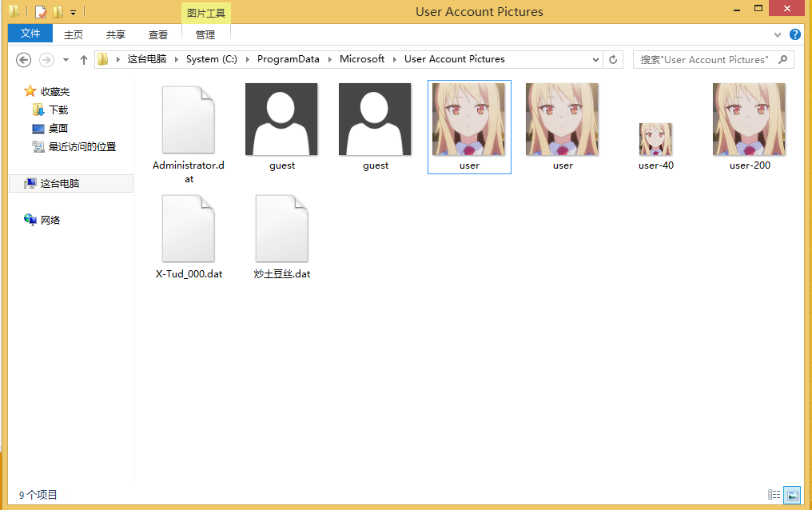The width and height of the screenshot is (812, 510).
Task: Open Explorer help with question mark icon
Action: tap(795, 34)
